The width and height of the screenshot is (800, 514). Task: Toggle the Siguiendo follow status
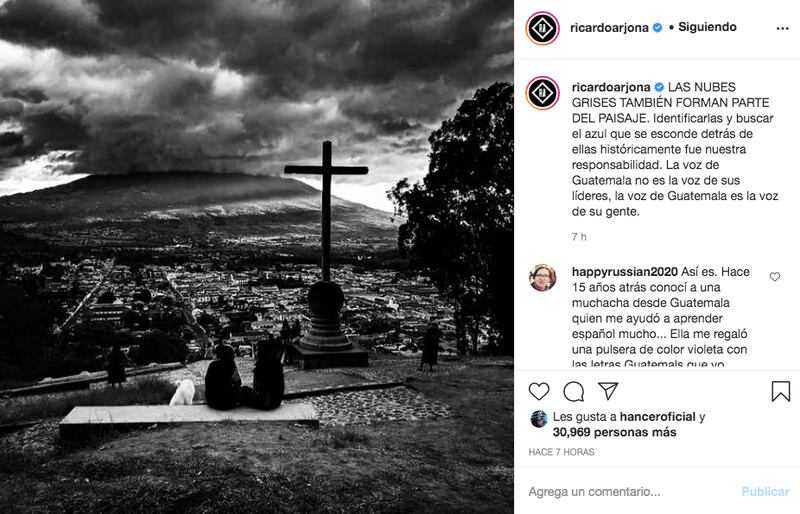point(707,27)
